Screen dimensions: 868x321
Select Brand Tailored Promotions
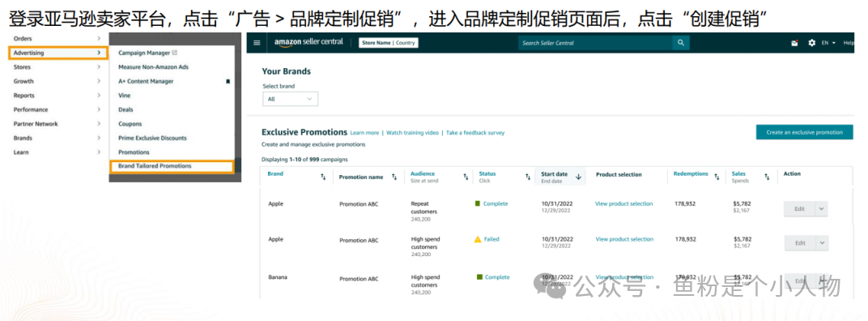pos(172,165)
